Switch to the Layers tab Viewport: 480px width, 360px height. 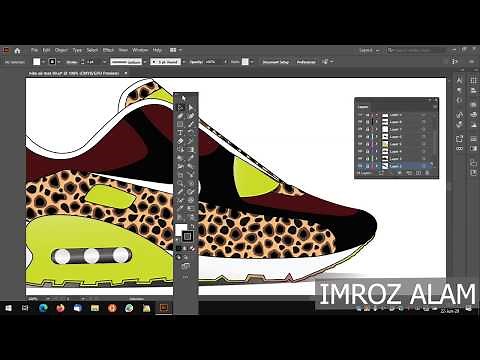[x=363, y=107]
